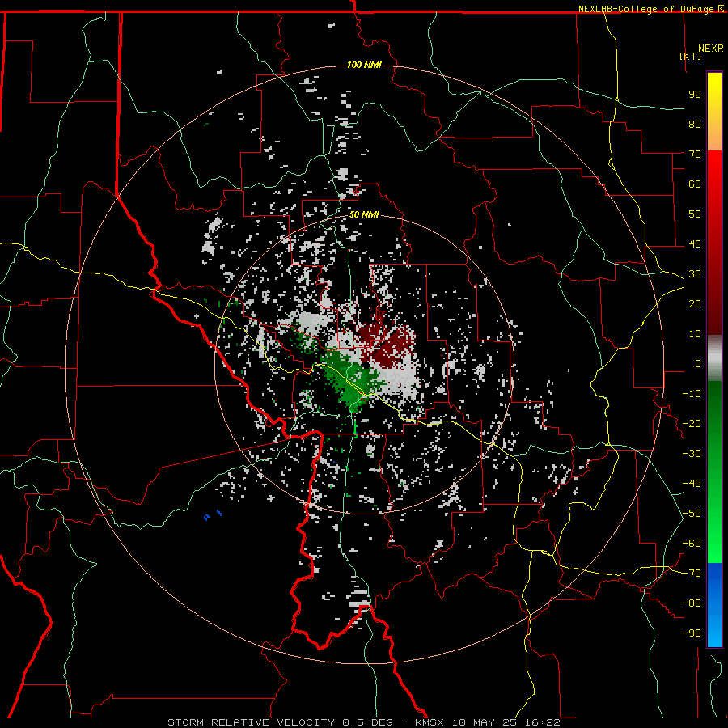Screen dimensions: 728x728
Task: Click STORM RELATIVE VELOCITY in the caption
Action: coord(251,722)
